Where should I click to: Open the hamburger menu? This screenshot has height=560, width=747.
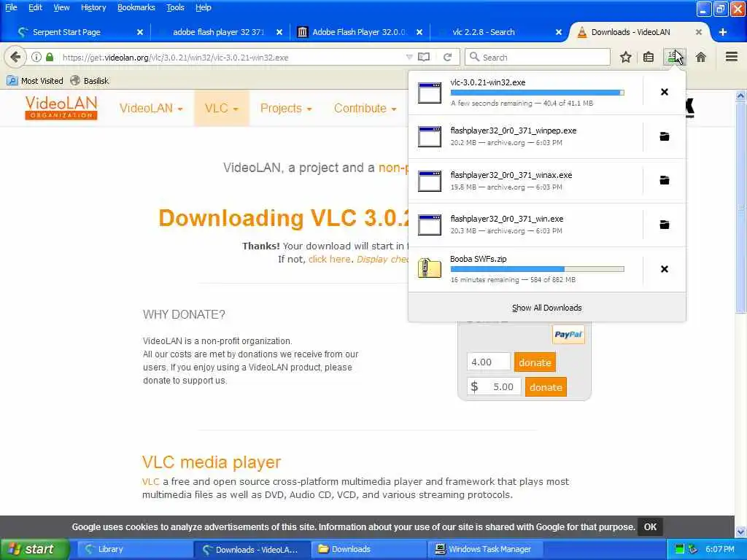[x=731, y=57]
